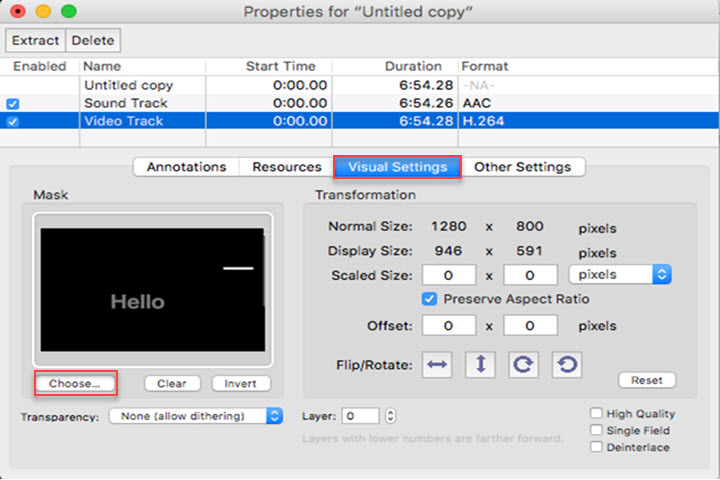Rotate the video clockwise
This screenshot has width=720, height=480.
point(523,365)
